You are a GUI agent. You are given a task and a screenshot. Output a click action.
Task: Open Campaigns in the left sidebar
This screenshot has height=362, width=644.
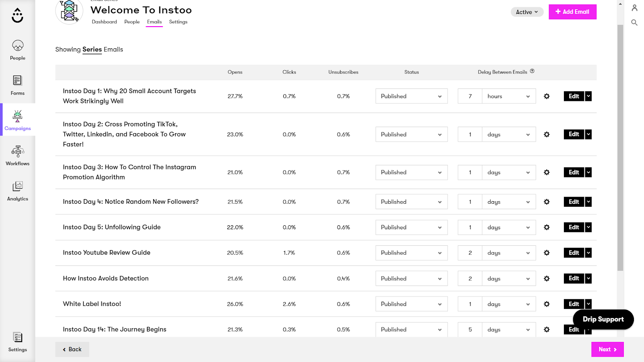coord(18,120)
